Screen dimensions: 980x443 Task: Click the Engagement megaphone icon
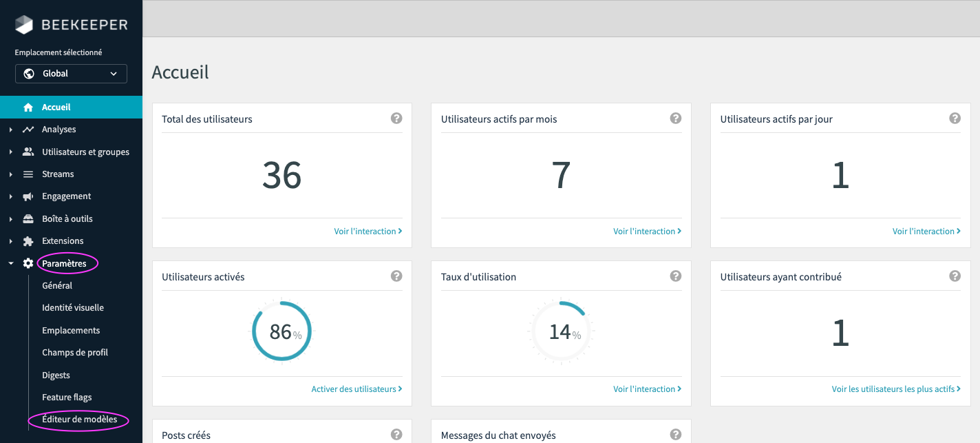pos(28,196)
